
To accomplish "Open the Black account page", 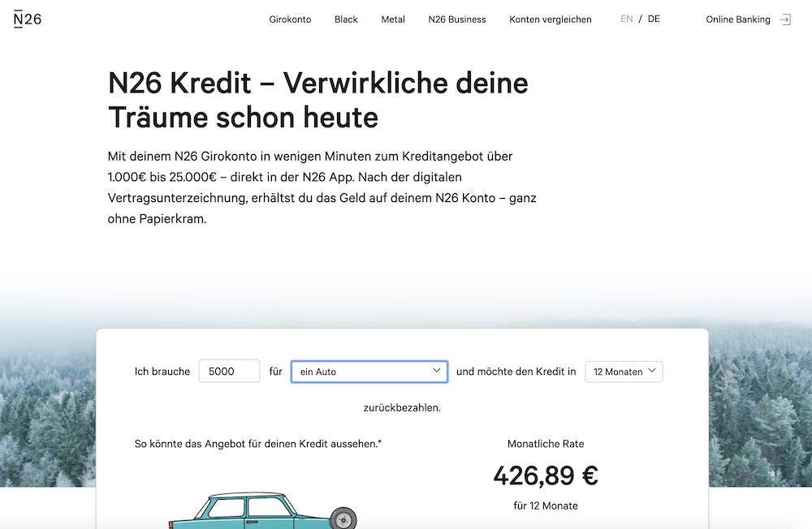I will click(346, 19).
